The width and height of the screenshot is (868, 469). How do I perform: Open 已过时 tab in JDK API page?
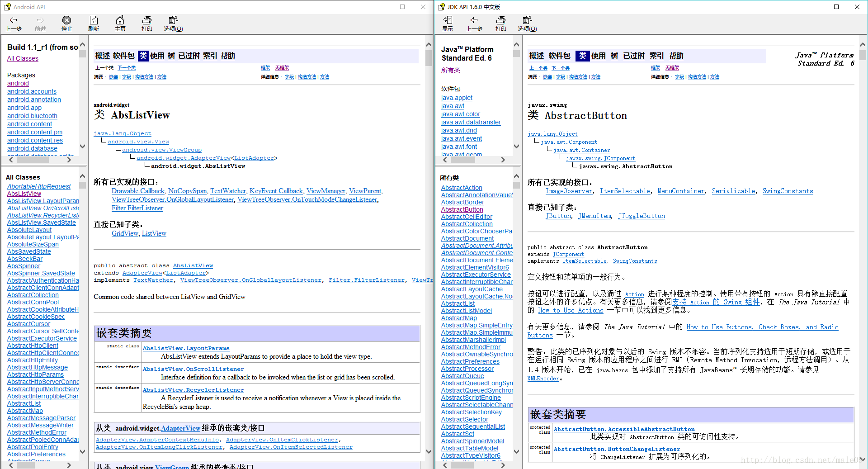pos(634,56)
